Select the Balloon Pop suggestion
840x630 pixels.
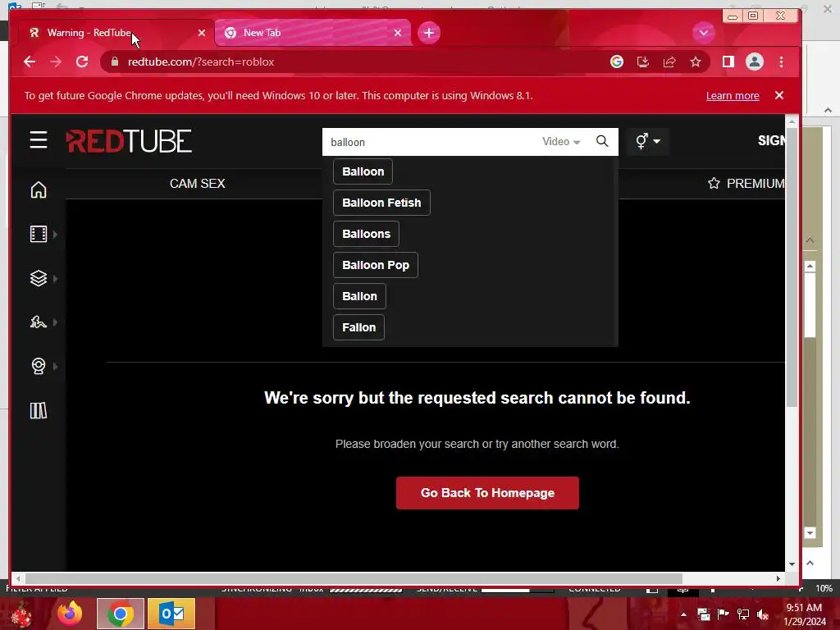[376, 265]
